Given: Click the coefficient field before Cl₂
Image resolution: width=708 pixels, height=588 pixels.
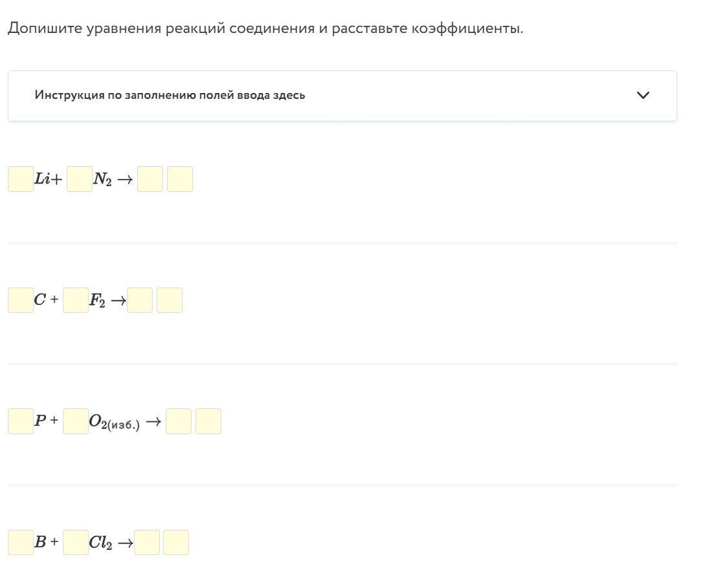Looking at the screenshot, I should 76,542.
